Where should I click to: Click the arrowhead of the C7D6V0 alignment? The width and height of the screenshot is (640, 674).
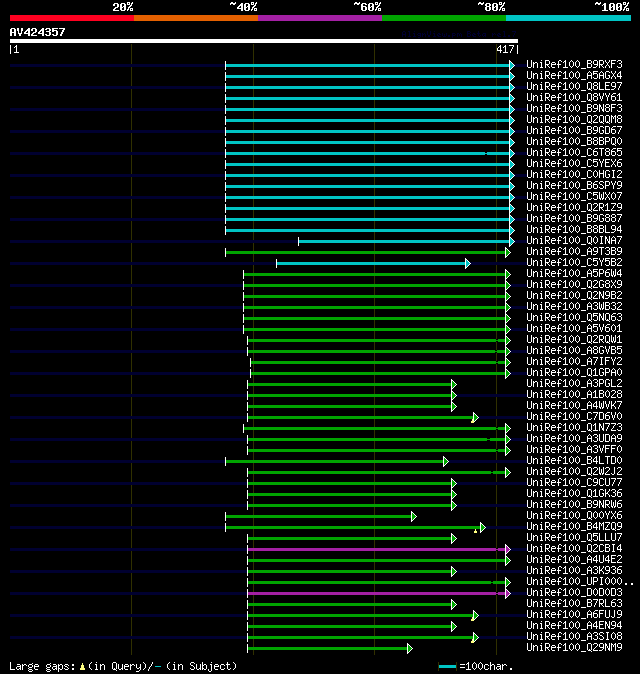[x=475, y=417]
